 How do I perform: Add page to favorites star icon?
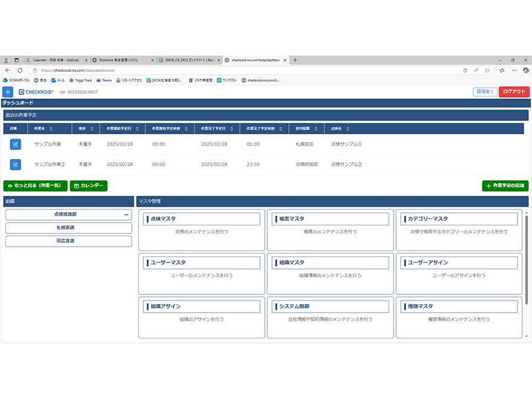click(487, 70)
